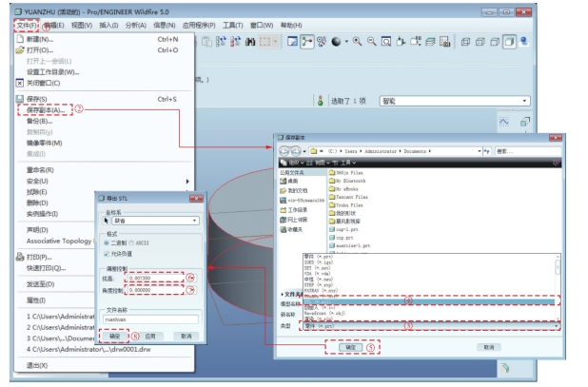This screenshot has width=588, height=387.
Task: Open the Analysis menu
Action: [x=135, y=25]
